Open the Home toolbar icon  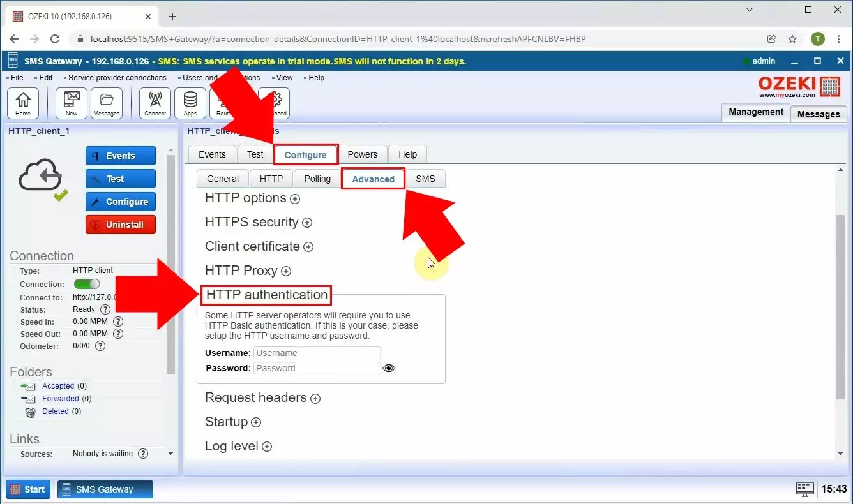[x=23, y=103]
